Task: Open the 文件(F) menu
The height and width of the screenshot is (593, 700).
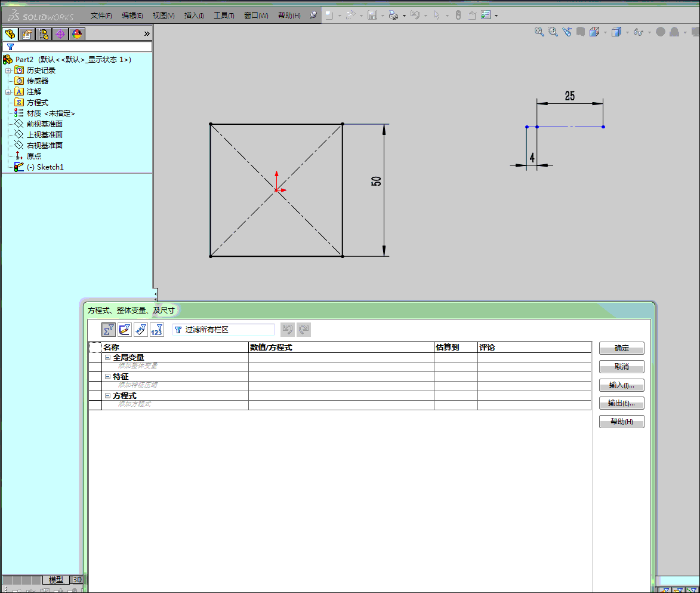Action: coord(101,16)
